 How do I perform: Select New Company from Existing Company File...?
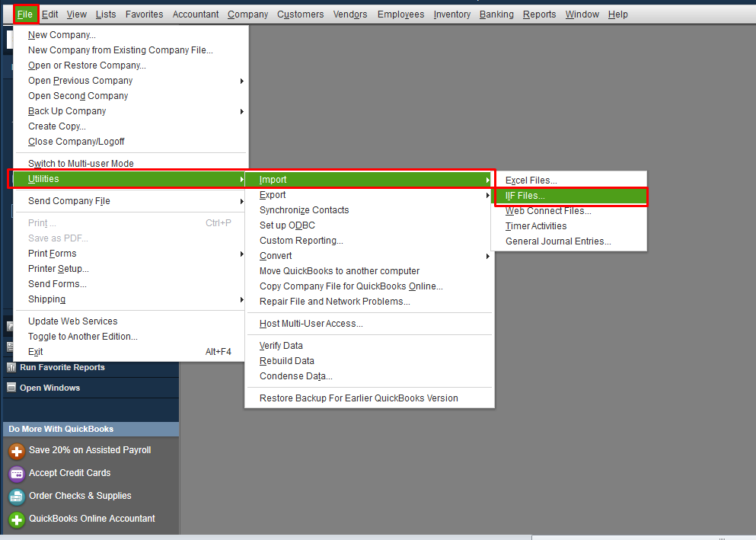131,50
